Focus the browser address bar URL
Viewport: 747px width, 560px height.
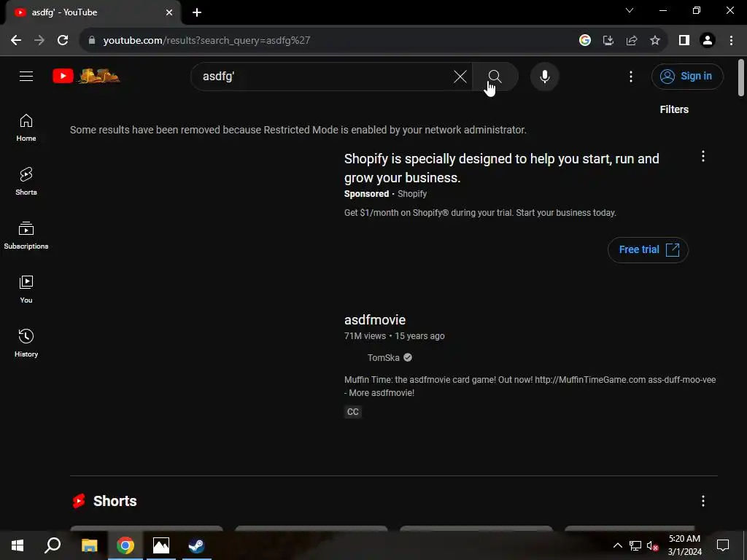(206, 41)
